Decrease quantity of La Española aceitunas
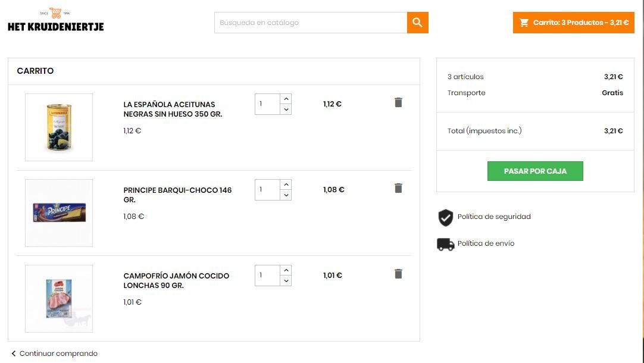Screen dimensions: 644x363 pyautogui.click(x=286, y=109)
